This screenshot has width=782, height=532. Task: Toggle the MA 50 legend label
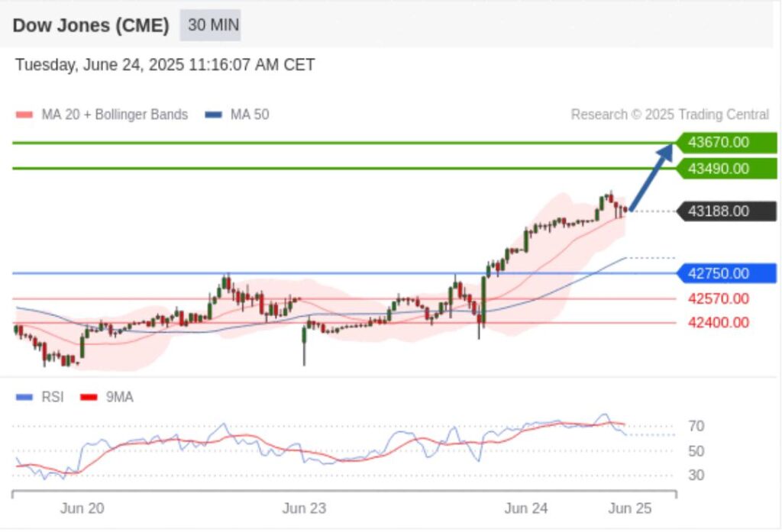[250, 115]
